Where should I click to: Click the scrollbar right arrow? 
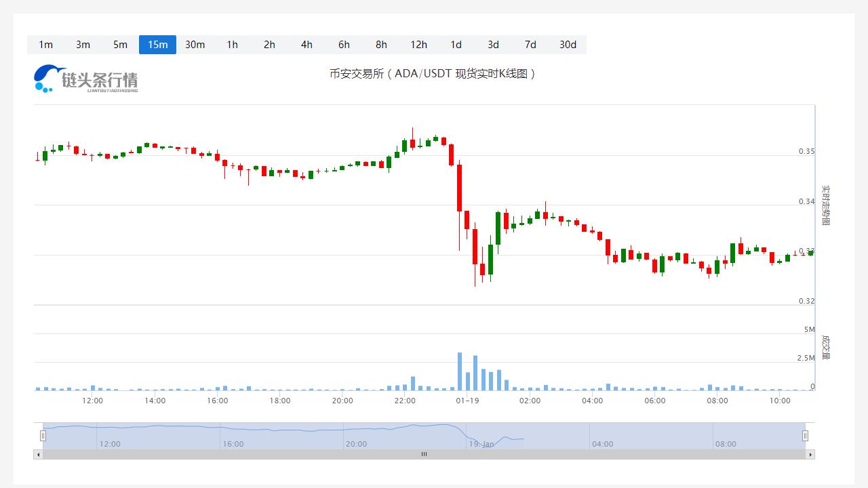(x=810, y=455)
